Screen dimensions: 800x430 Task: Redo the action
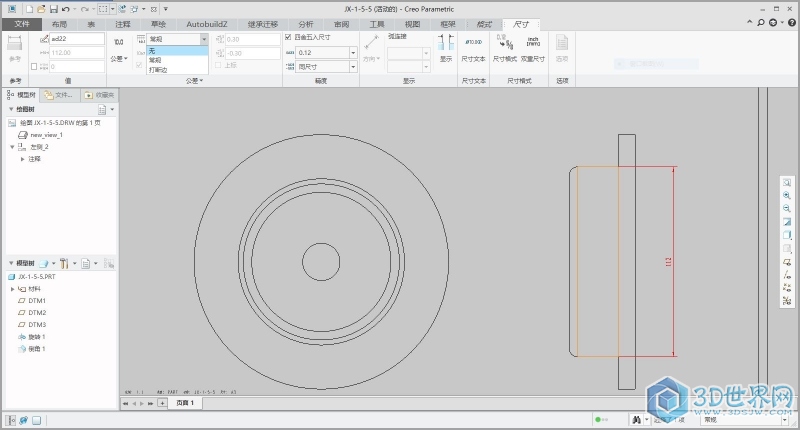pyautogui.click(x=85, y=9)
